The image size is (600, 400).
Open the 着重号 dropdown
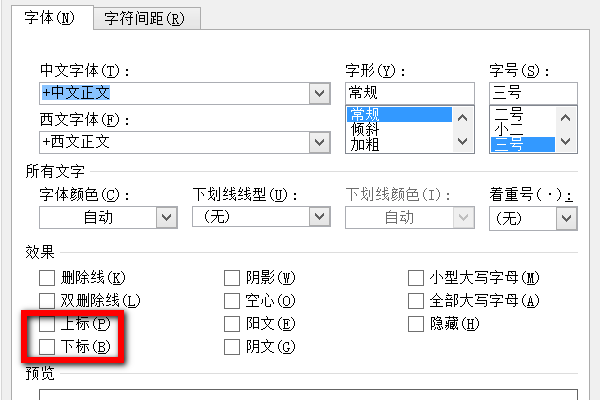coord(566,216)
